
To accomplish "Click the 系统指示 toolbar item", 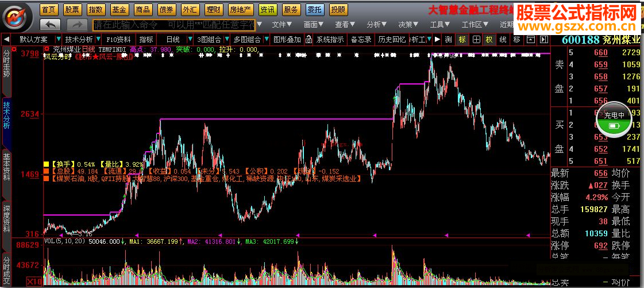I will tap(330, 40).
